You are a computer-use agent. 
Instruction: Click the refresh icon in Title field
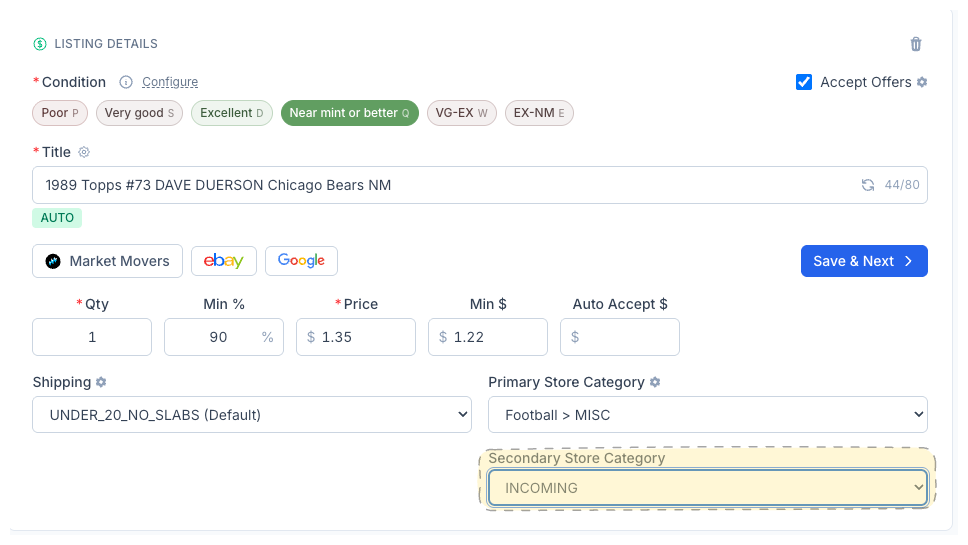point(868,185)
